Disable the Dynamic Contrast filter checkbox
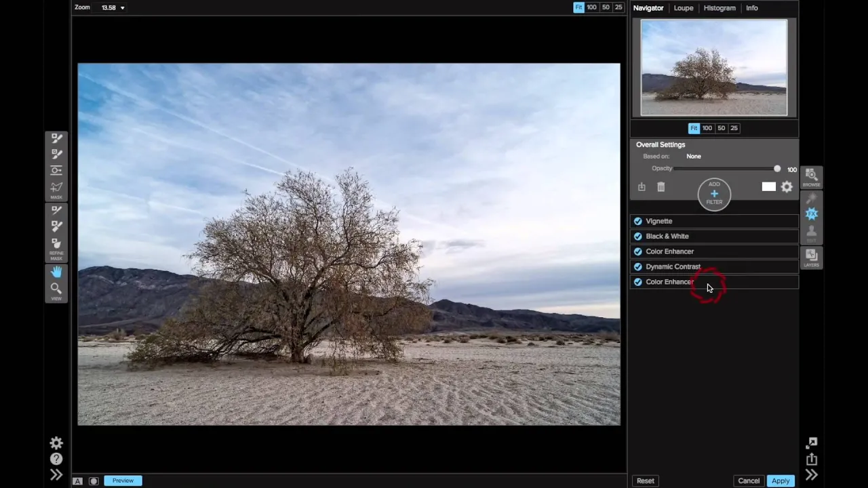 (637, 267)
